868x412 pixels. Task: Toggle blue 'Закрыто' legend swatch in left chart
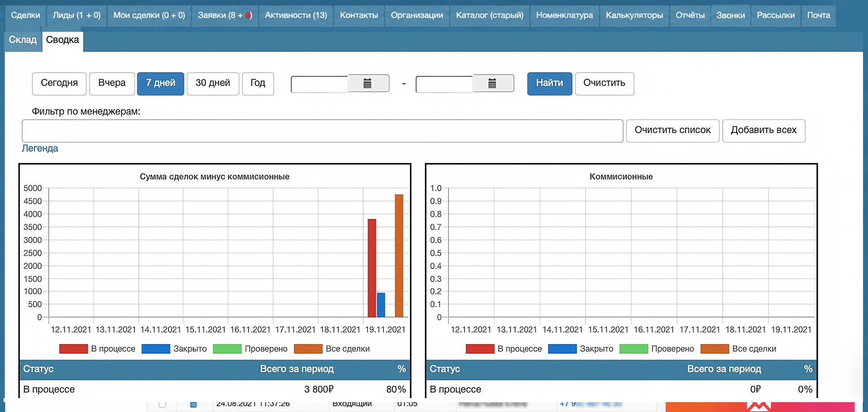click(x=156, y=349)
